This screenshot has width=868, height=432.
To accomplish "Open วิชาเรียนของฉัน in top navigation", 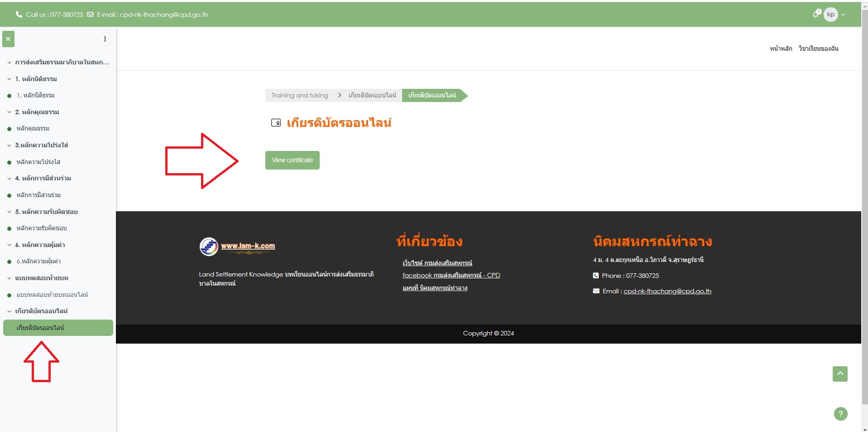I will [x=818, y=49].
